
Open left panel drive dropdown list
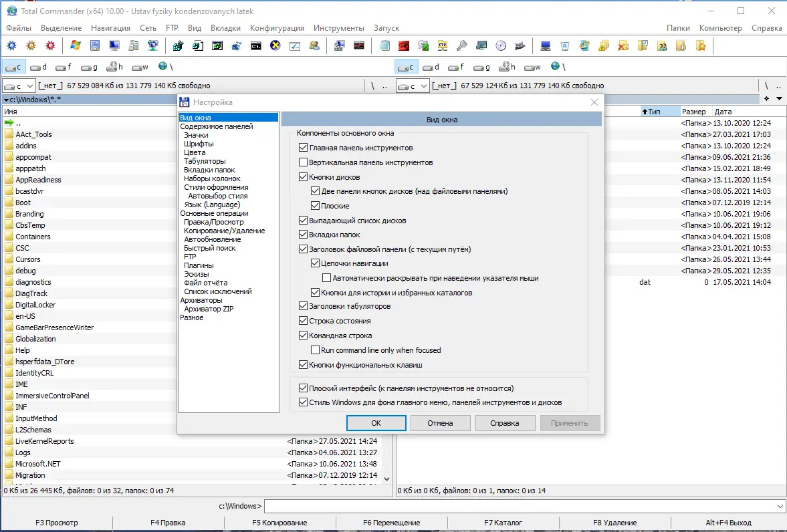click(x=30, y=86)
